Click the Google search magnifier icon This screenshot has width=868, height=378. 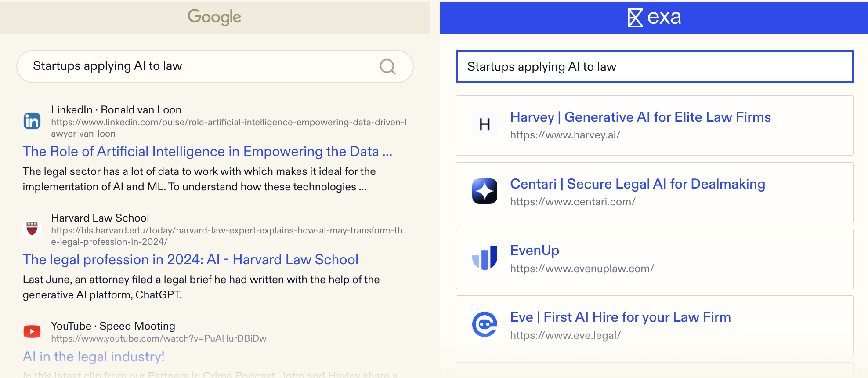point(387,67)
